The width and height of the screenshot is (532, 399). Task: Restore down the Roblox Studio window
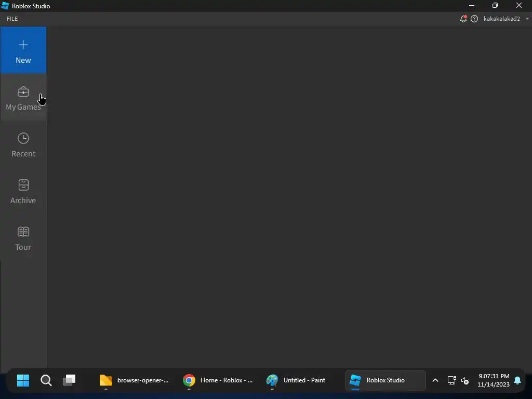point(495,5)
